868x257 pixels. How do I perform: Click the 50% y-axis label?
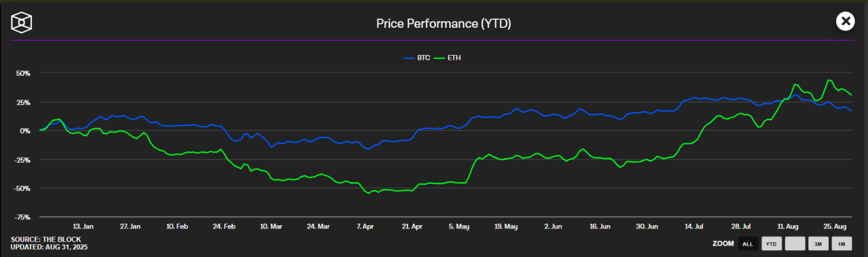pos(22,73)
